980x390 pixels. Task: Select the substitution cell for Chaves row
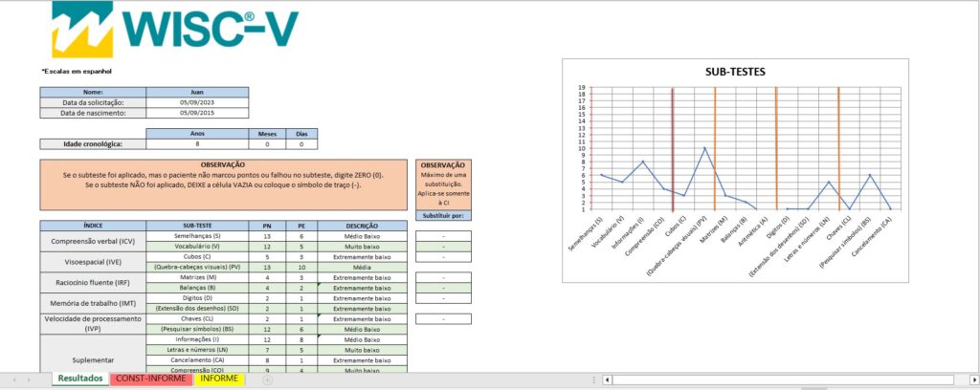tap(444, 318)
